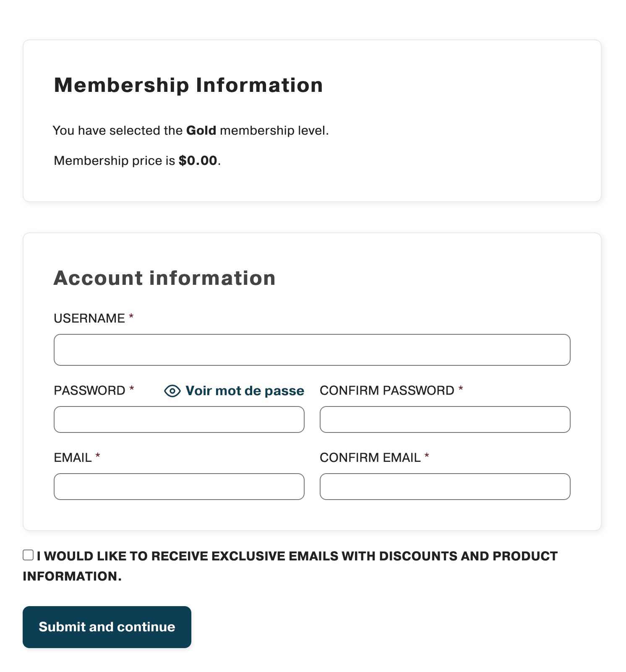
Task: Click the membership price $0.00 text
Action: point(198,161)
